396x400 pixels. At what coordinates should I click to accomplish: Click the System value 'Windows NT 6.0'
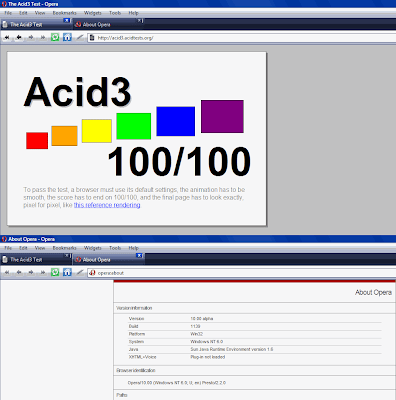pos(207,342)
